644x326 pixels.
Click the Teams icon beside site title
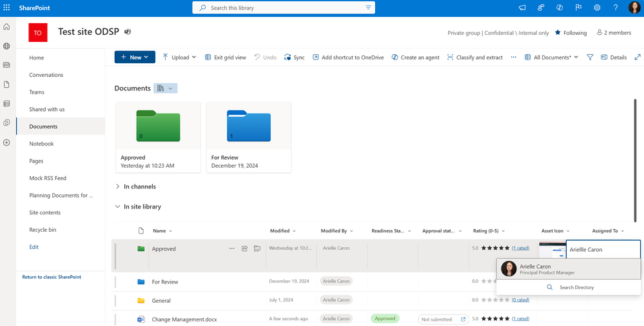coord(128,32)
